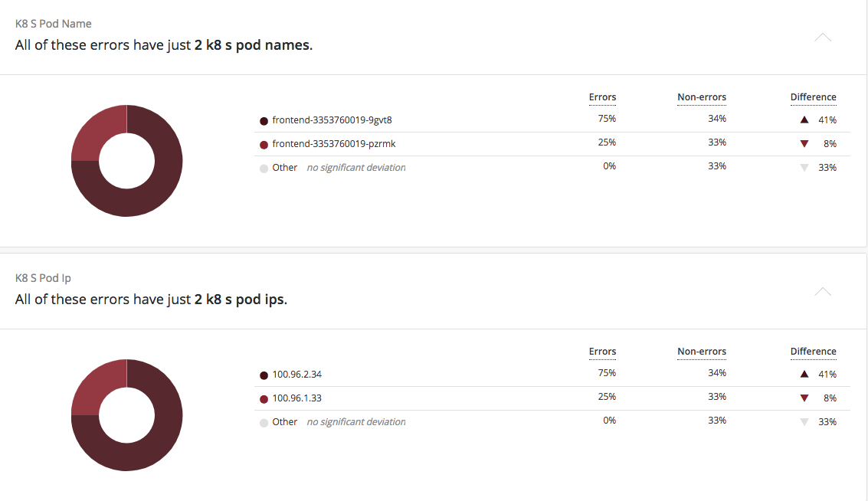Click 34% non-errors value for 9gvt8 pod
This screenshot has width=868, height=501.
[717, 119]
